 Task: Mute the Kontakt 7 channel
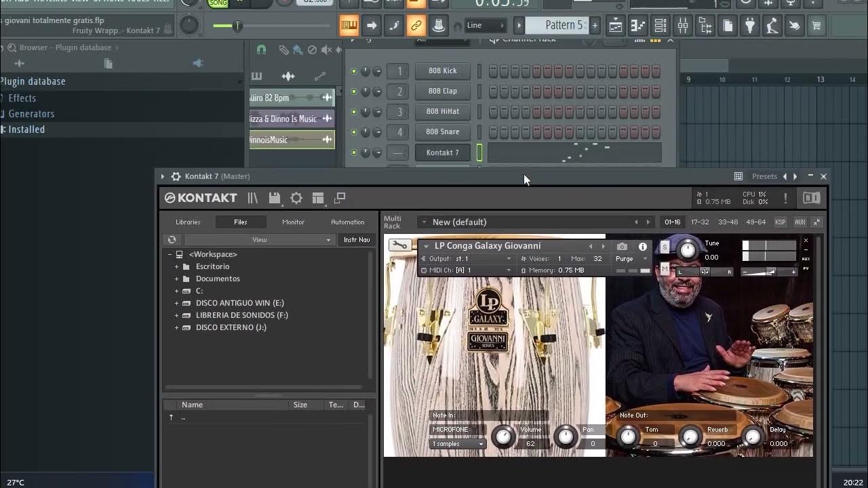[353, 152]
